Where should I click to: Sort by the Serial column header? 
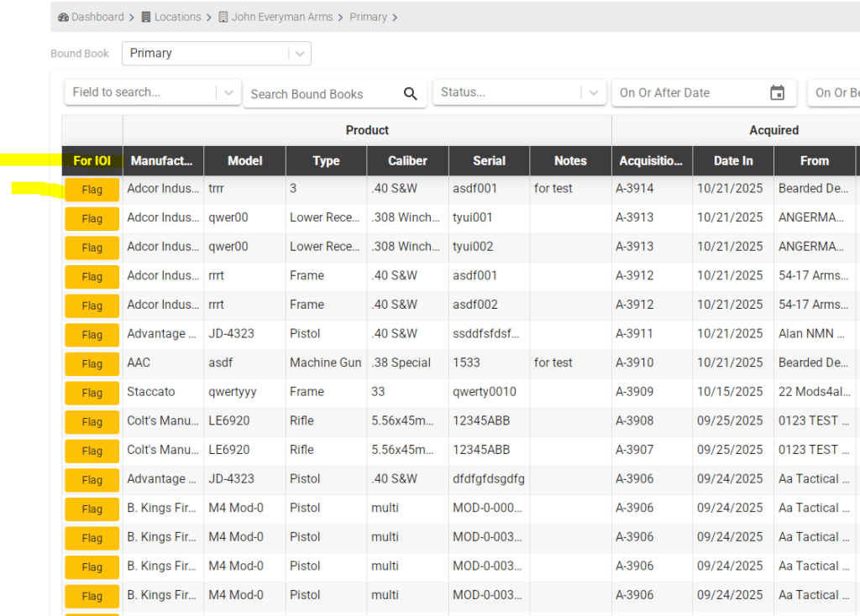pos(489,161)
